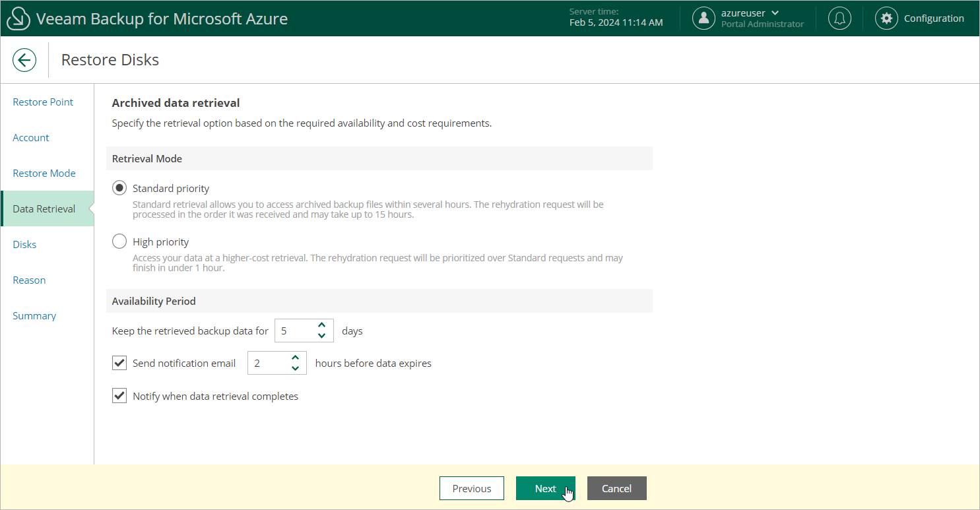Screen dimensions: 980x510
Task: Click the Previous button
Action: [471, 488]
